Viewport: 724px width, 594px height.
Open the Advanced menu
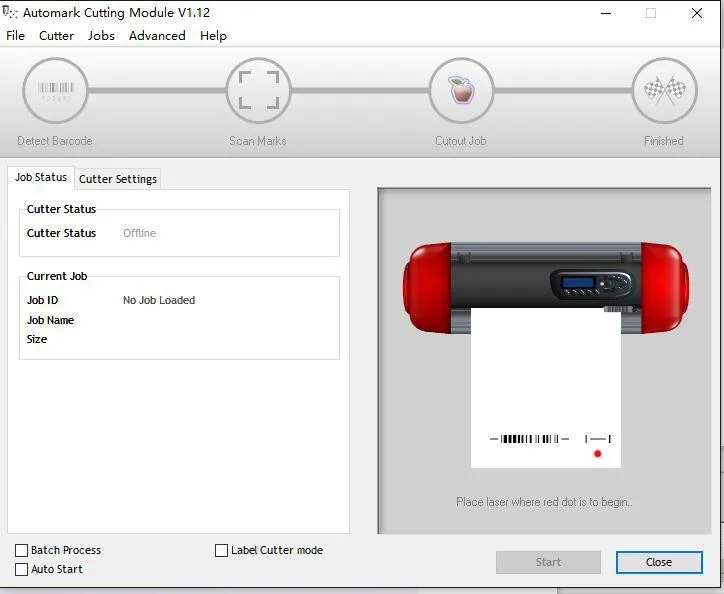point(157,36)
